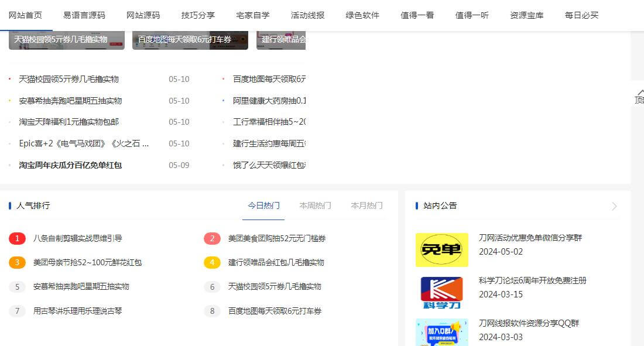Open 技巧分享 in navigation bar
This screenshot has height=346, width=644.
click(x=198, y=15)
